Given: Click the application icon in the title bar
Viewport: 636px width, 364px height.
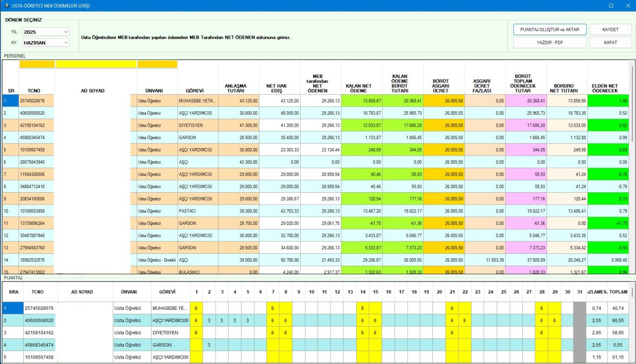Looking at the screenshot, I should pyautogui.click(x=6, y=5).
